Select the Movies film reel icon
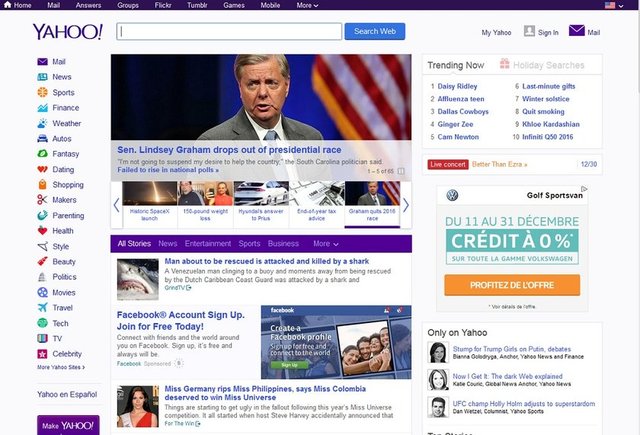Image resolution: width=640 pixels, height=435 pixels. [42, 293]
